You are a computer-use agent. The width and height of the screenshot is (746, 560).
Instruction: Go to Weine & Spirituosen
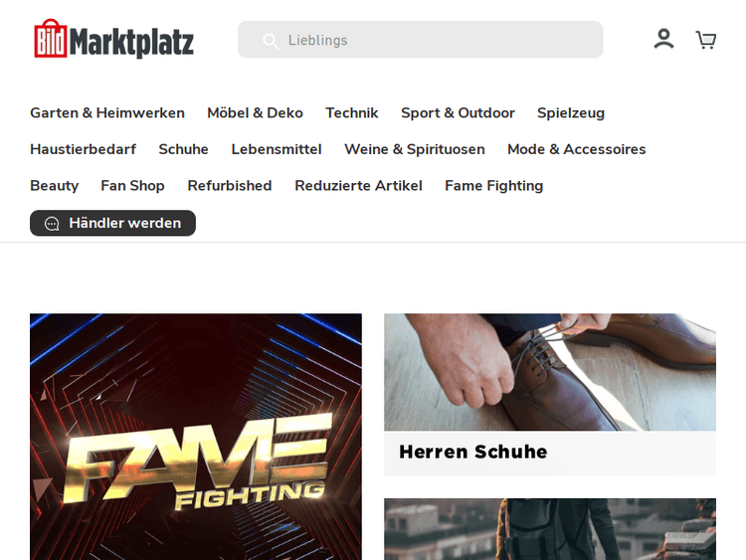415,149
